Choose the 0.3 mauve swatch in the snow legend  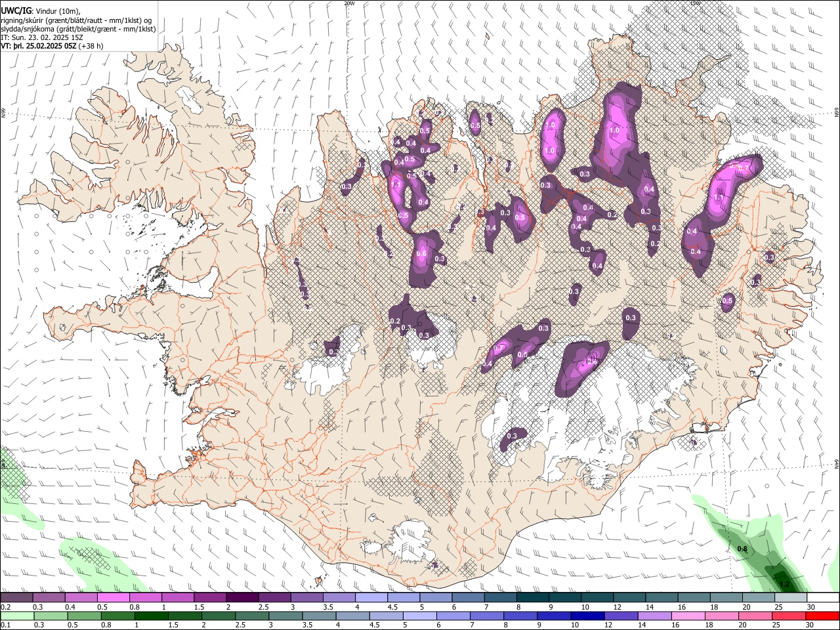click(x=49, y=597)
